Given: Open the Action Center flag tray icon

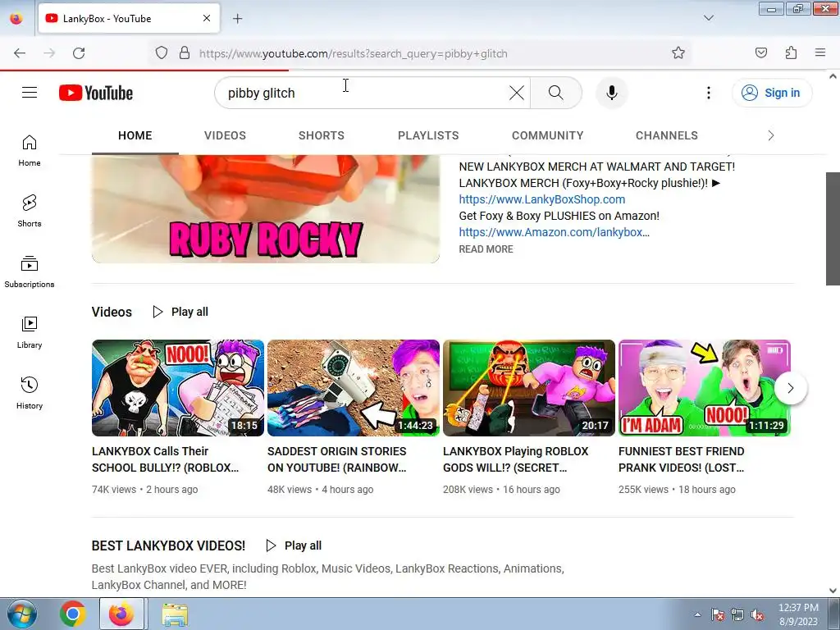Looking at the screenshot, I should [x=717, y=615].
